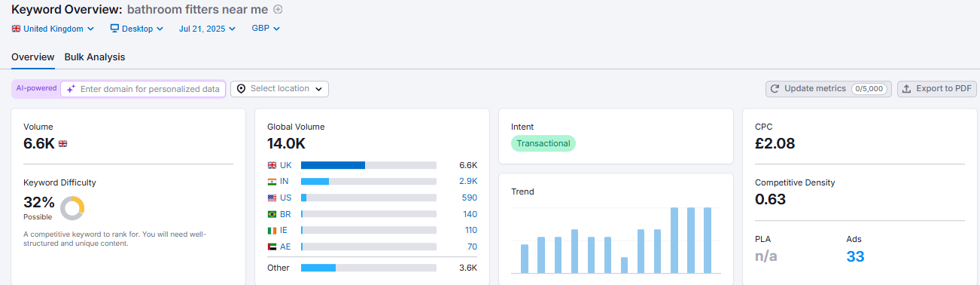The image size is (980, 285).
Task: Open the Select location dropdown
Action: 279,89
